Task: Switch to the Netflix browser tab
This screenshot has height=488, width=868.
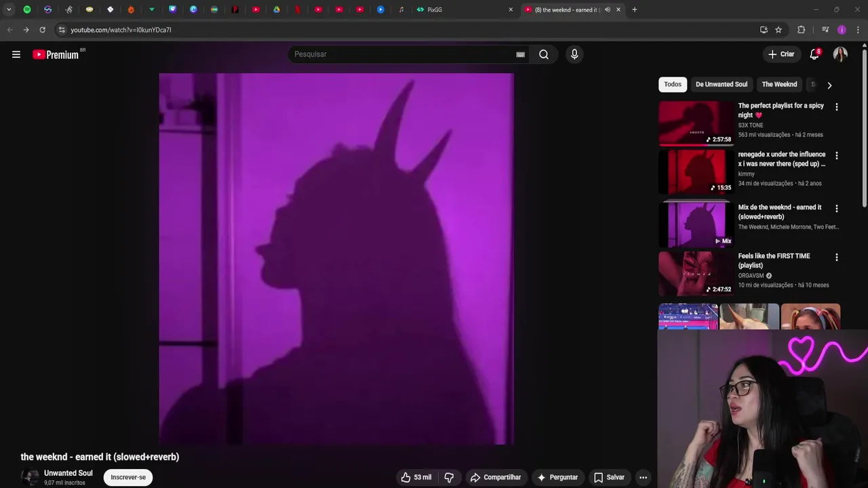Action: coord(297,9)
